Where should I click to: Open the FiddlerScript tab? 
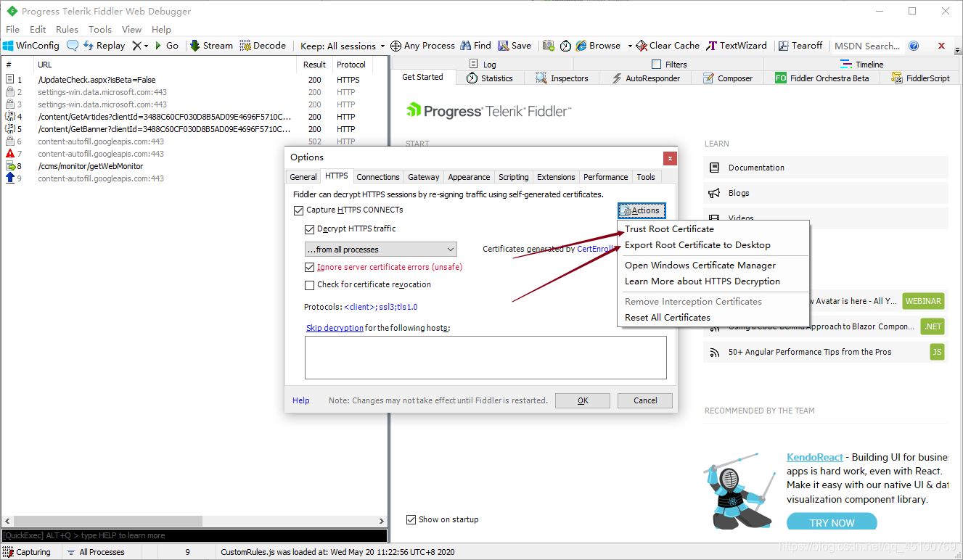(x=921, y=78)
